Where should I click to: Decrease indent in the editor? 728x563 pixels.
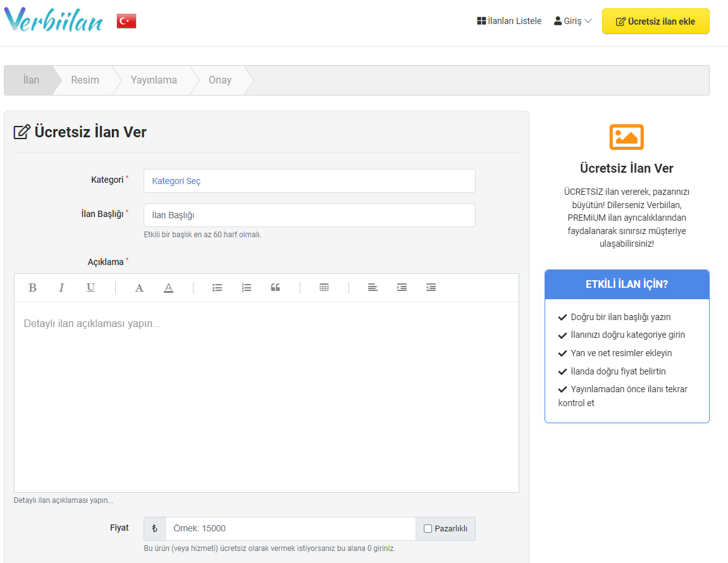(x=431, y=288)
